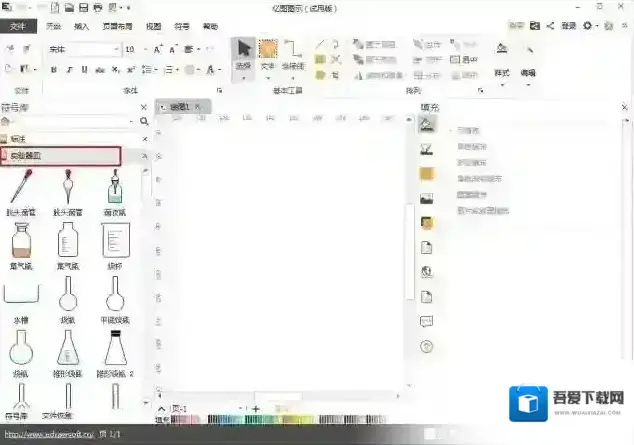Switch to the 页面布局 ribbon tab

(116, 27)
